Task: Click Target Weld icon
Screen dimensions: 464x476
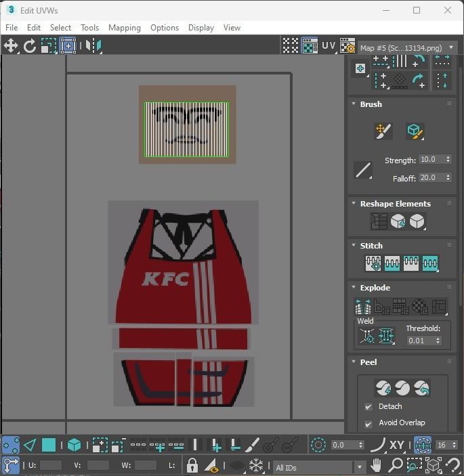Action: (x=367, y=336)
